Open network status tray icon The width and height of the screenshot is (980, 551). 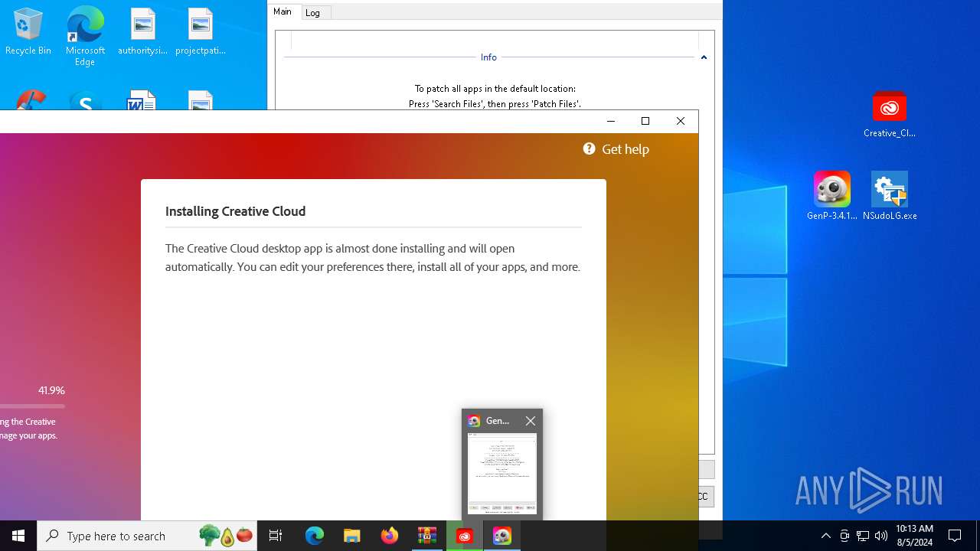click(863, 536)
